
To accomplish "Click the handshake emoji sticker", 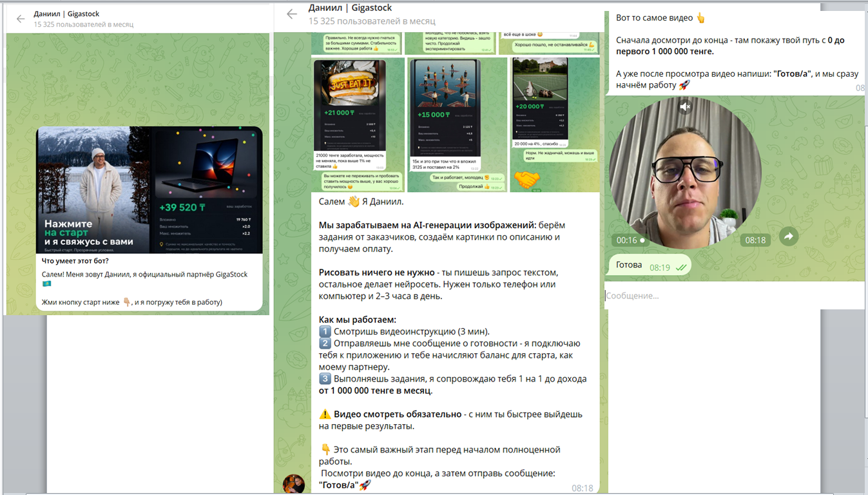I will (x=527, y=180).
